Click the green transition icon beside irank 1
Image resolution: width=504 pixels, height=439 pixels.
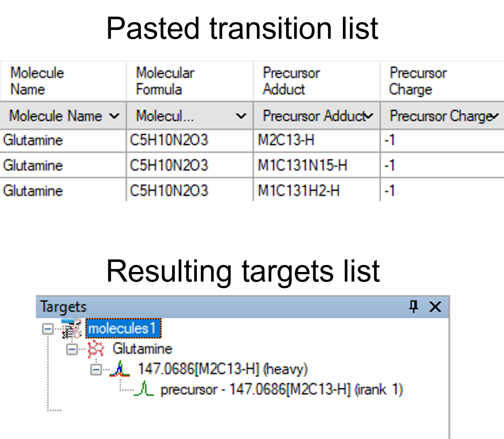tap(144, 389)
